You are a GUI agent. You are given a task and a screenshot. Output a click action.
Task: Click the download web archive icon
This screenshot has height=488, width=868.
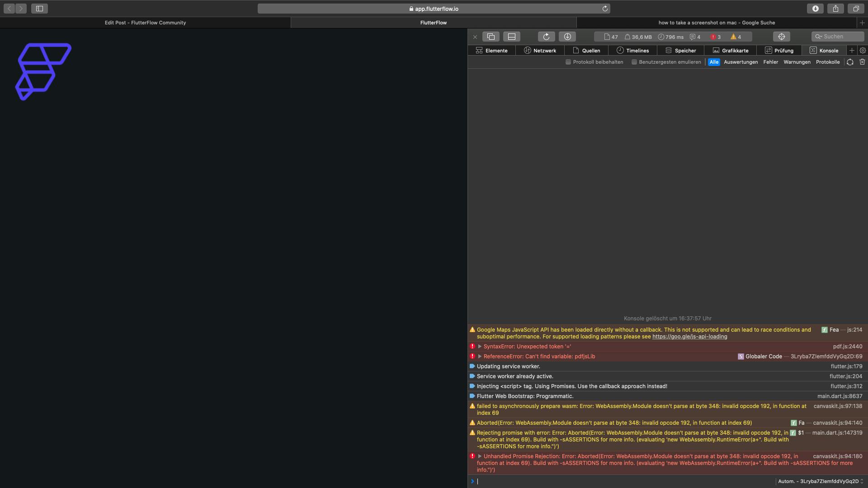[567, 37]
